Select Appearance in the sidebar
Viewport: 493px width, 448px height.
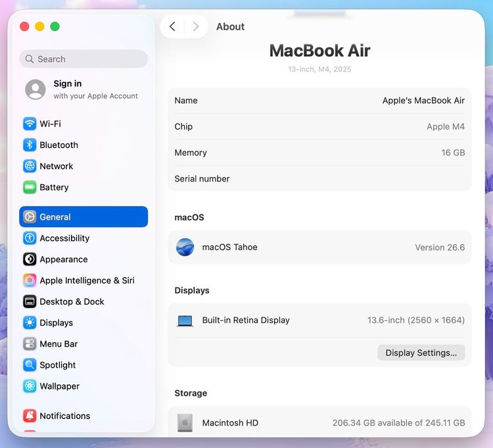point(64,259)
